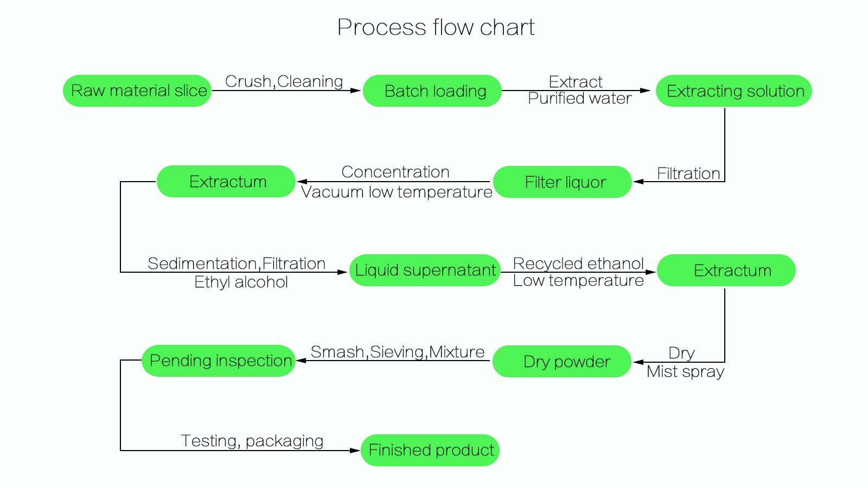Select the "Mist spray" label

[x=685, y=371]
